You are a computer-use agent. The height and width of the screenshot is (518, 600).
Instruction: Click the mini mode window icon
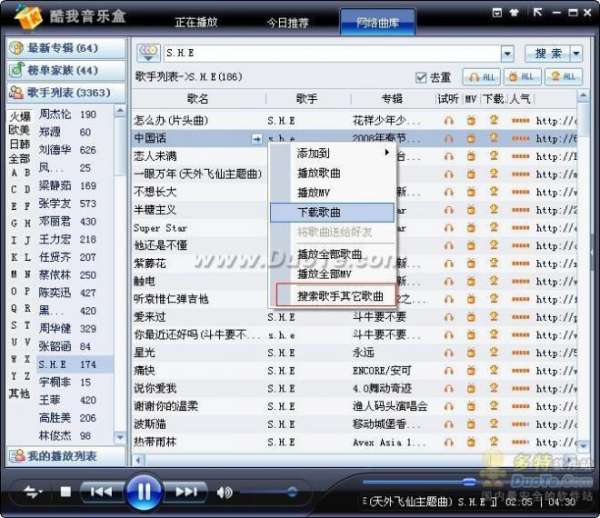[497, 13]
